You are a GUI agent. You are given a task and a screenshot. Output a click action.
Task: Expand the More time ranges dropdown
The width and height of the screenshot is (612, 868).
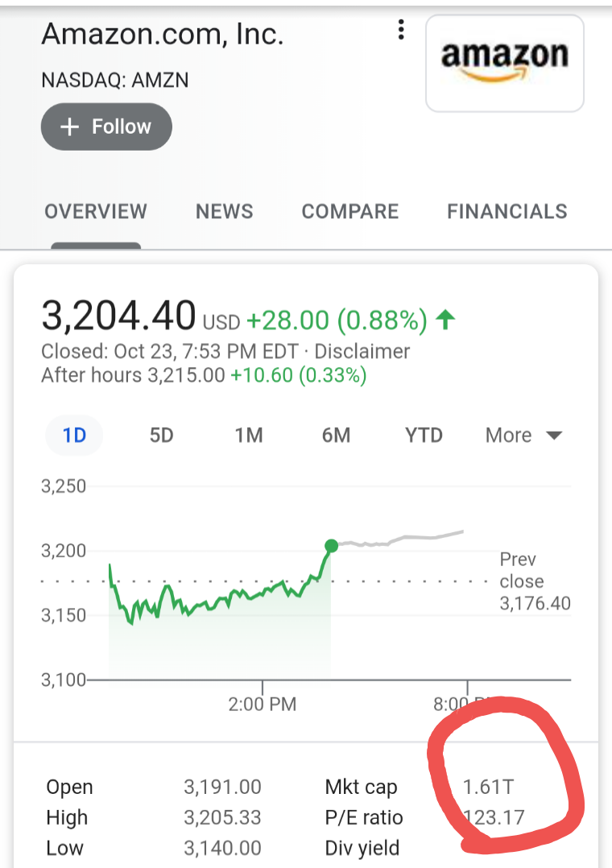[524, 435]
